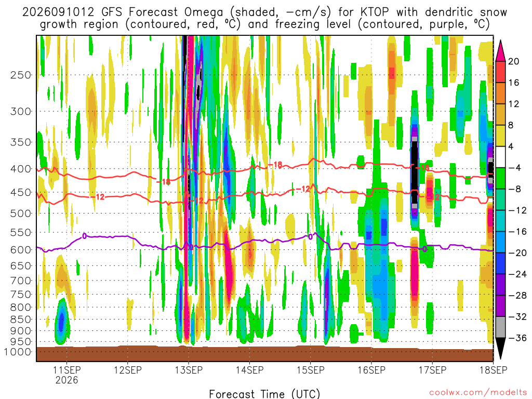The width and height of the screenshot is (532, 399).
Task: Click the black arrow below the color bar
Action: (x=500, y=348)
